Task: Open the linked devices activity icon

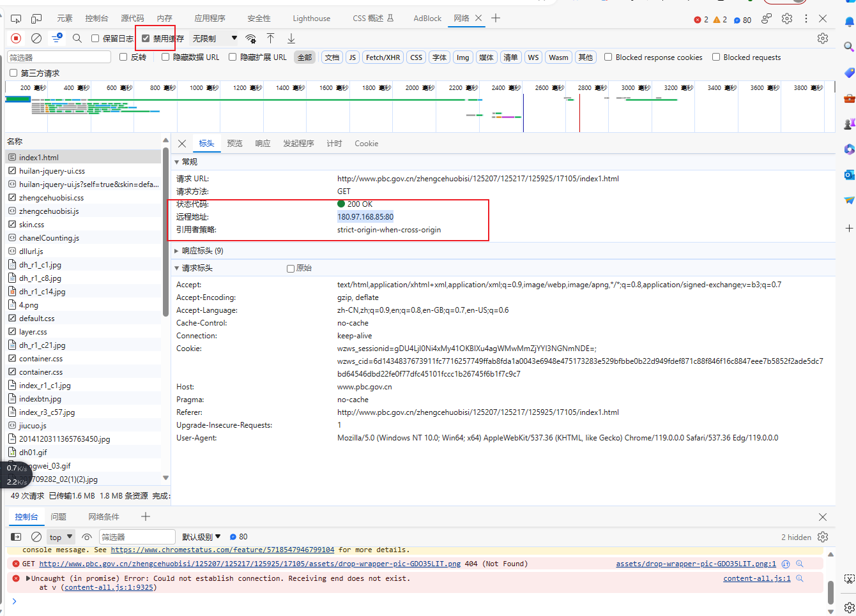Action: click(767, 19)
